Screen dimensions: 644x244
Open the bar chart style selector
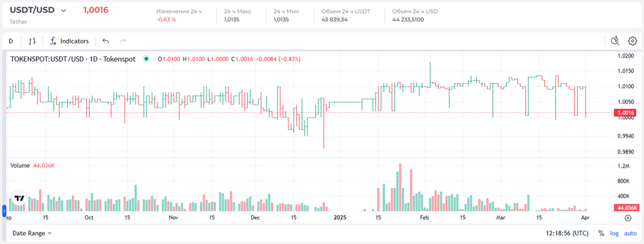(x=32, y=41)
